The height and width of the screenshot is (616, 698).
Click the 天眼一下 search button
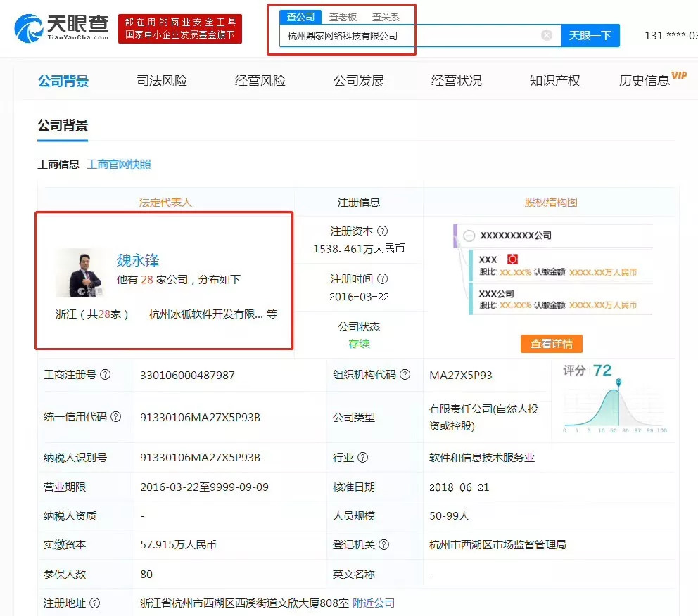click(x=590, y=35)
